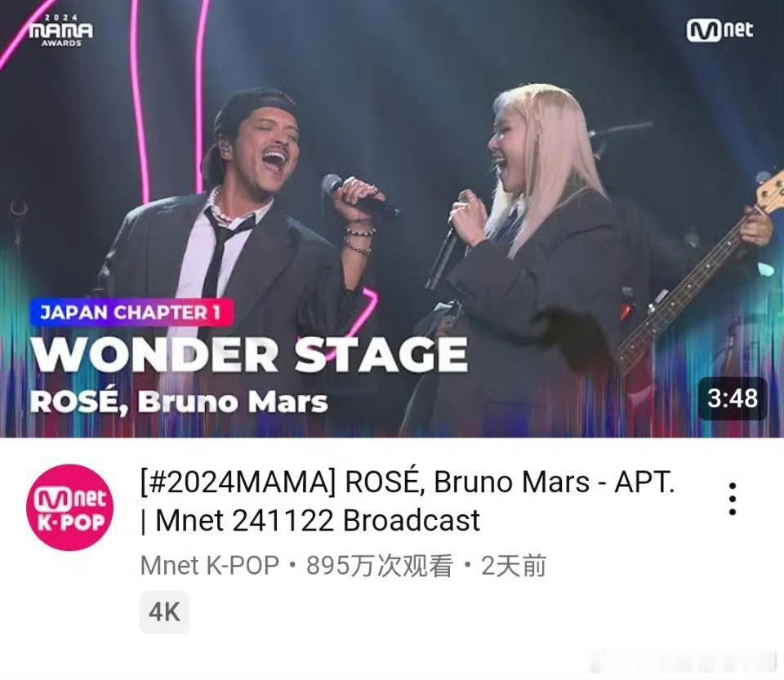The image size is (784, 680).
Task: Click the JAPAN CHAPTER 1 label
Action: coord(131,313)
